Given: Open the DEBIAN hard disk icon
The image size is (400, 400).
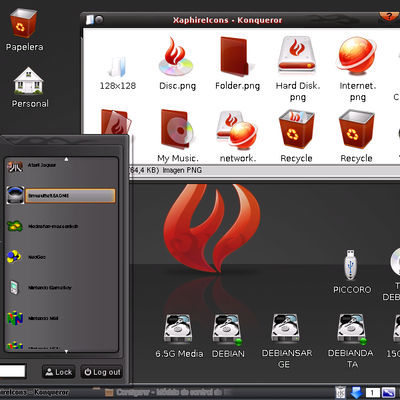Looking at the screenshot, I should click(x=227, y=329).
